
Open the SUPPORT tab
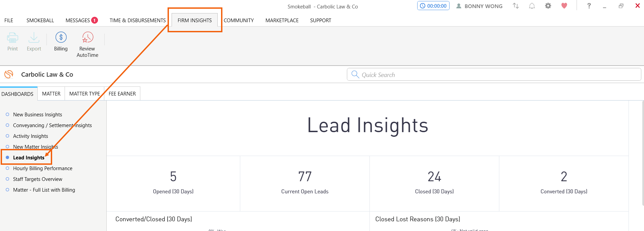tap(321, 21)
